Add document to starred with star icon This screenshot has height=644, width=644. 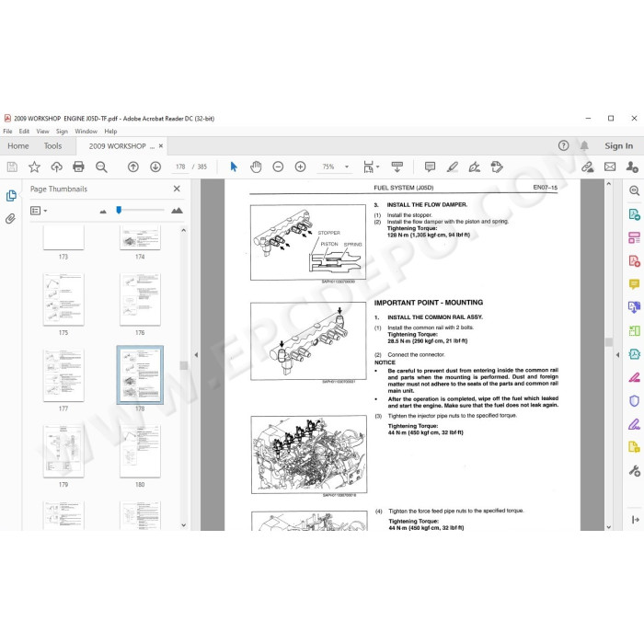coord(35,167)
